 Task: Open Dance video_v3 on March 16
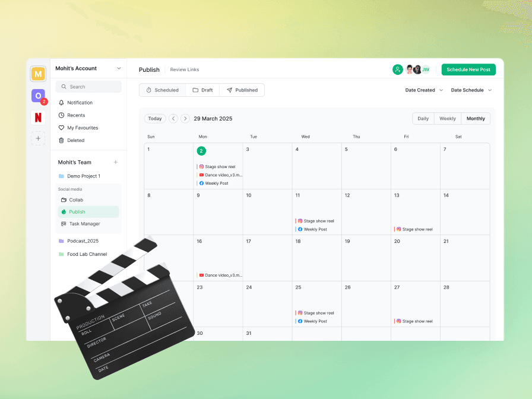tap(220, 275)
